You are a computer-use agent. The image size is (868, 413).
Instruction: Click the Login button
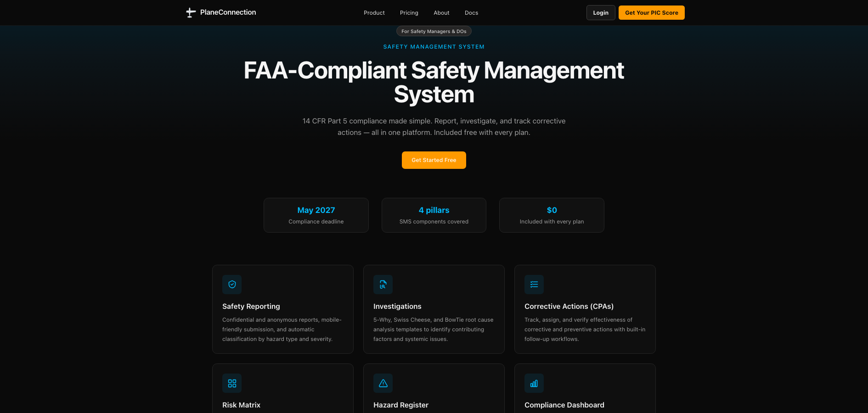click(x=601, y=13)
